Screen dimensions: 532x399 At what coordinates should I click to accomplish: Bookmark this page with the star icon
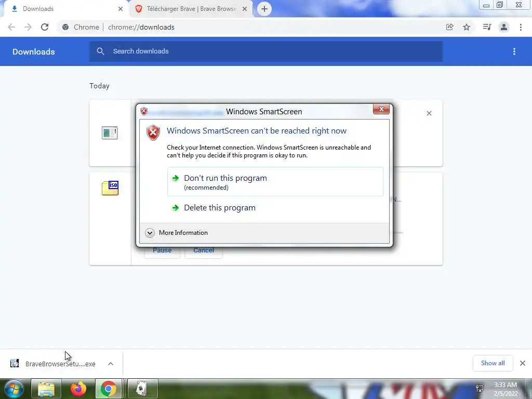467,27
